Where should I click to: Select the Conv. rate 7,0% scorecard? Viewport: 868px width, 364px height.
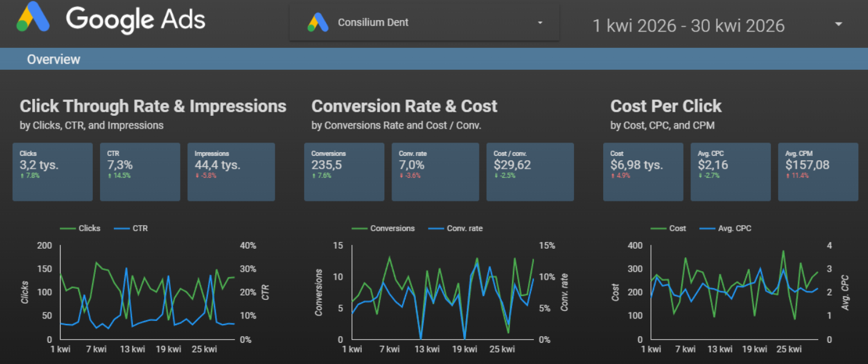coord(432,172)
